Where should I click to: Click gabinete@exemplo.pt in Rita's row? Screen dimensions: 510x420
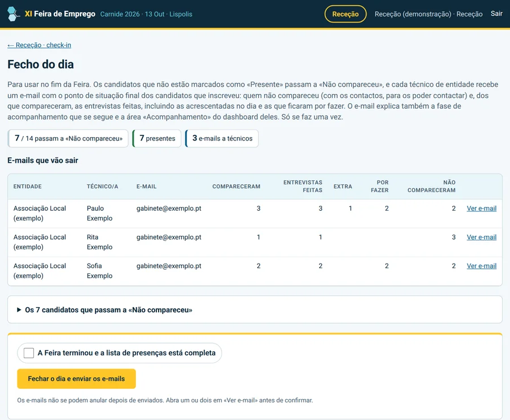169,237
